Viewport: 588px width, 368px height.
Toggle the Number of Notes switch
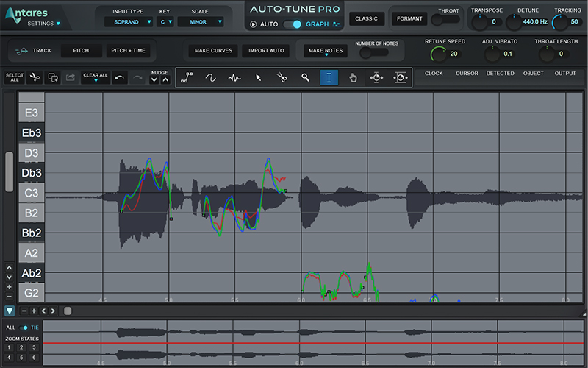point(374,53)
